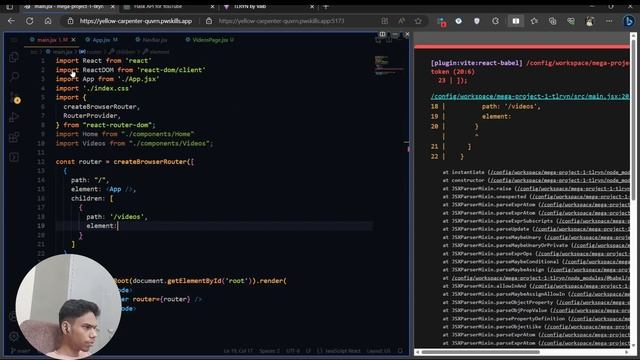This screenshot has height=360, width=640.
Task: Click the JavaScript React language mode in status bar
Action: 342,351
